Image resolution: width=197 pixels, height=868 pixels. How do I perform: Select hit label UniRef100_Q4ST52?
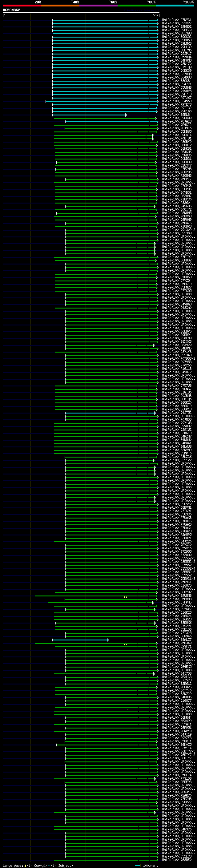coord(176,413)
